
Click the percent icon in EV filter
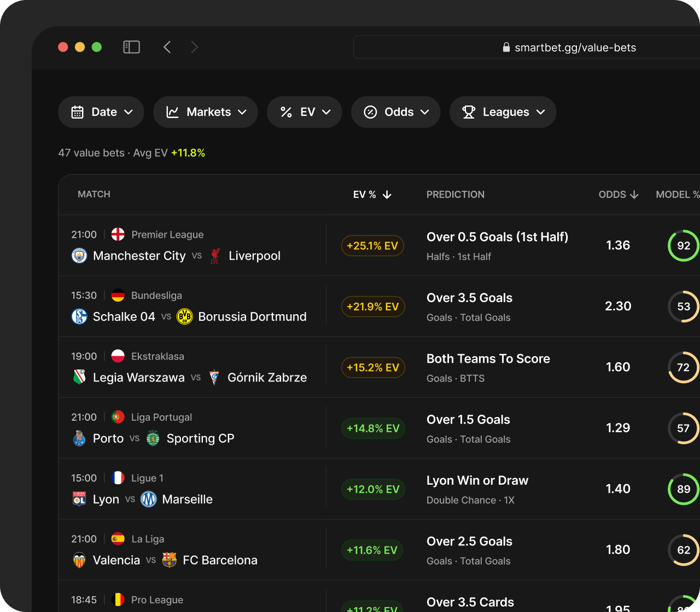pos(286,112)
